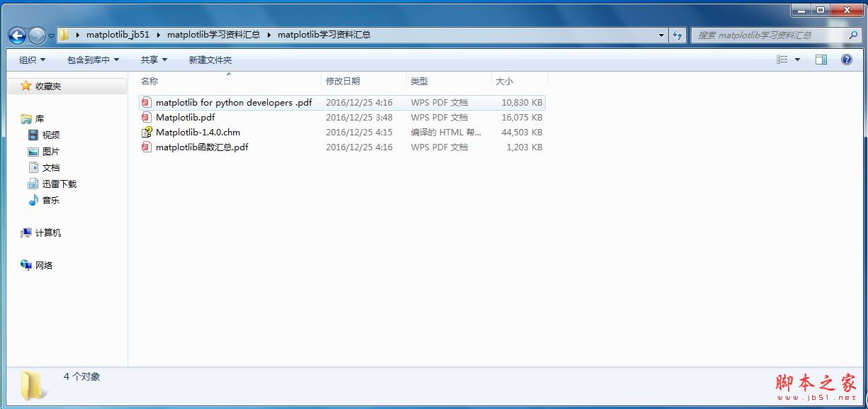
Task: Open 音乐 library
Action: 51,201
